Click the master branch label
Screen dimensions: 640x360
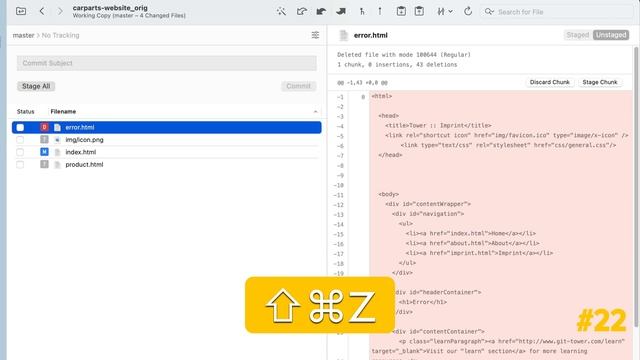point(23,36)
